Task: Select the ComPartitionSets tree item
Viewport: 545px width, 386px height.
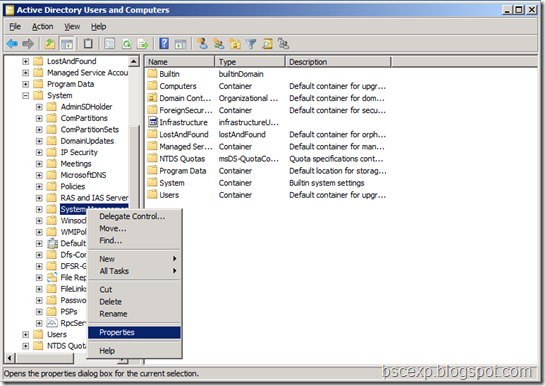Action: pos(90,130)
